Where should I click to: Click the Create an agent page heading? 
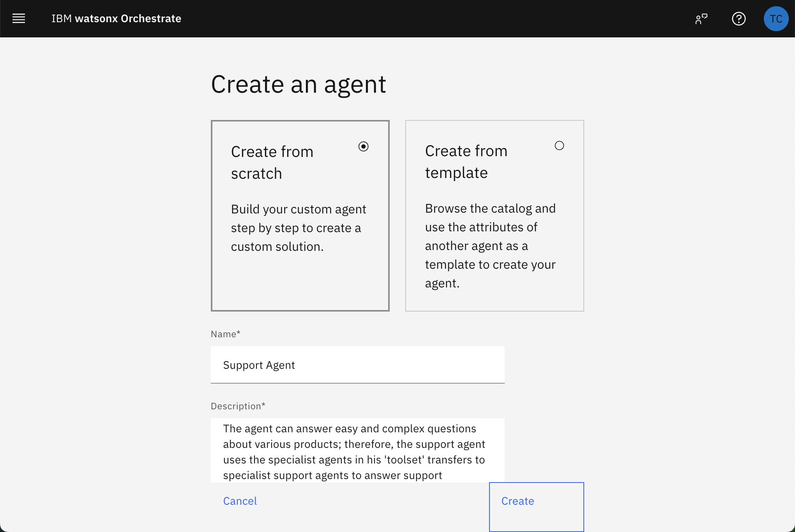pyautogui.click(x=299, y=84)
